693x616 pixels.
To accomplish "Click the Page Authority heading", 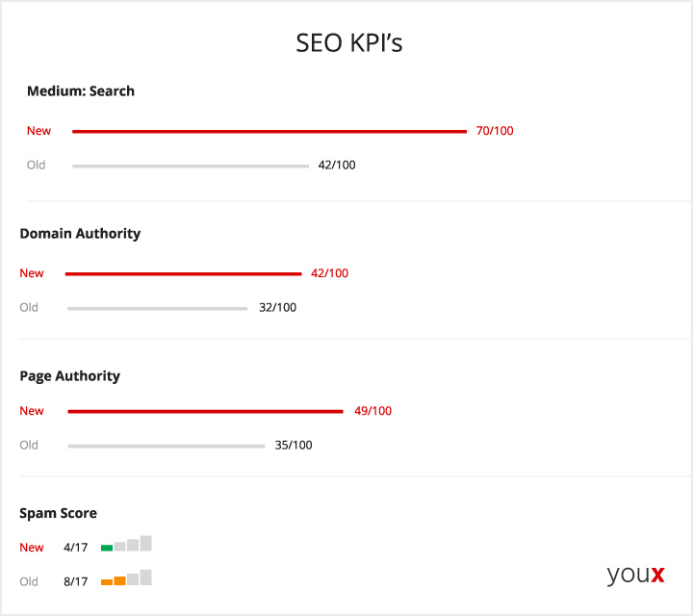I will (x=70, y=375).
